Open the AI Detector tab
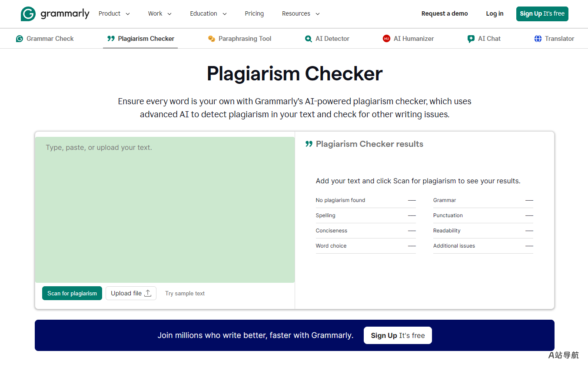Screen dimensions: 588x374 (327, 39)
